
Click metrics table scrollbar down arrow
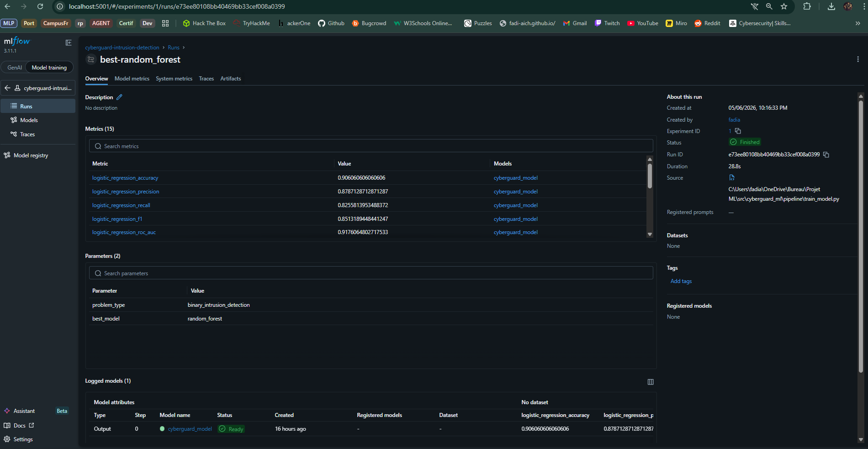[x=650, y=234]
